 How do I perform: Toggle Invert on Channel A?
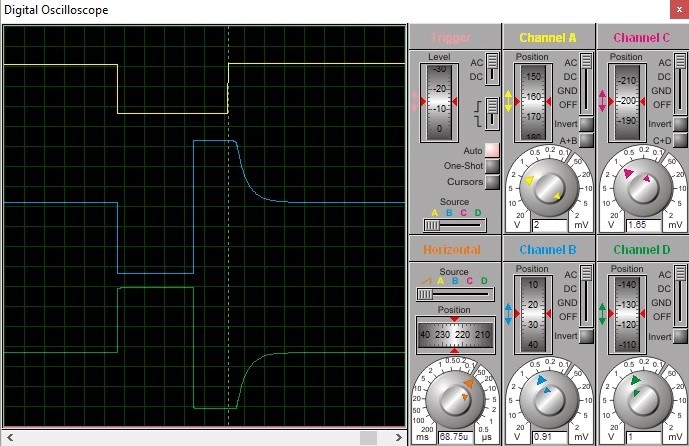(x=587, y=124)
